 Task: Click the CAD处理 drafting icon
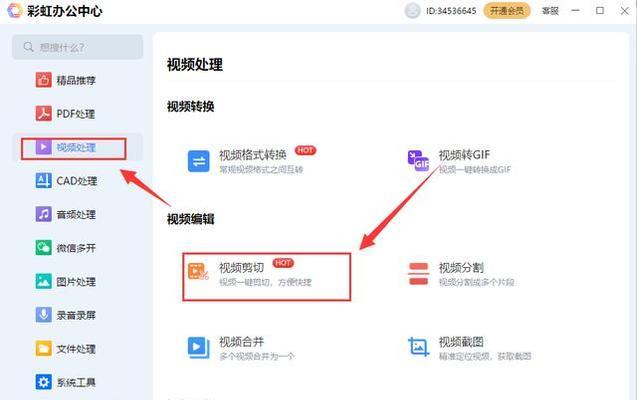click(43, 181)
